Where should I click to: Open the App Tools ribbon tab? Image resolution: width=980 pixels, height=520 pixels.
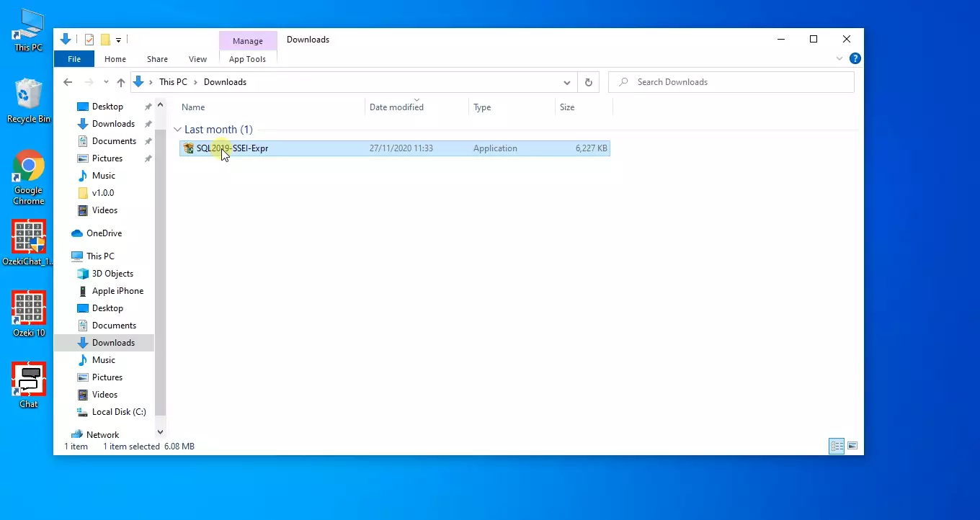247,59
